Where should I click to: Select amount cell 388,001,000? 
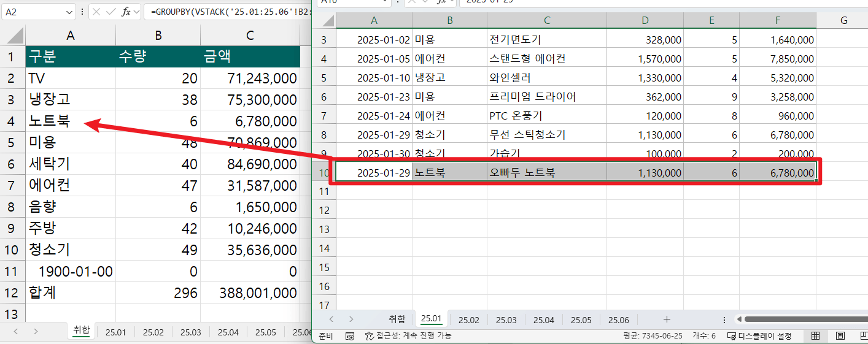(x=250, y=293)
